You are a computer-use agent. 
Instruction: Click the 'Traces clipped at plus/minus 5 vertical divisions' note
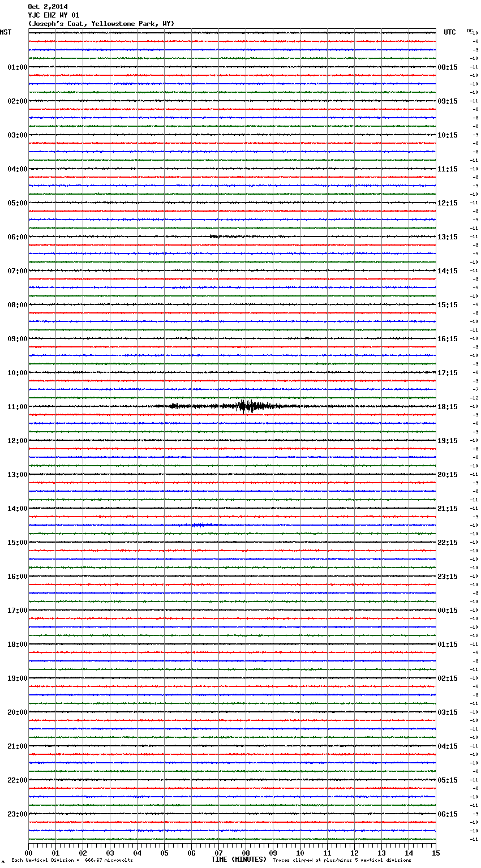point(342,860)
